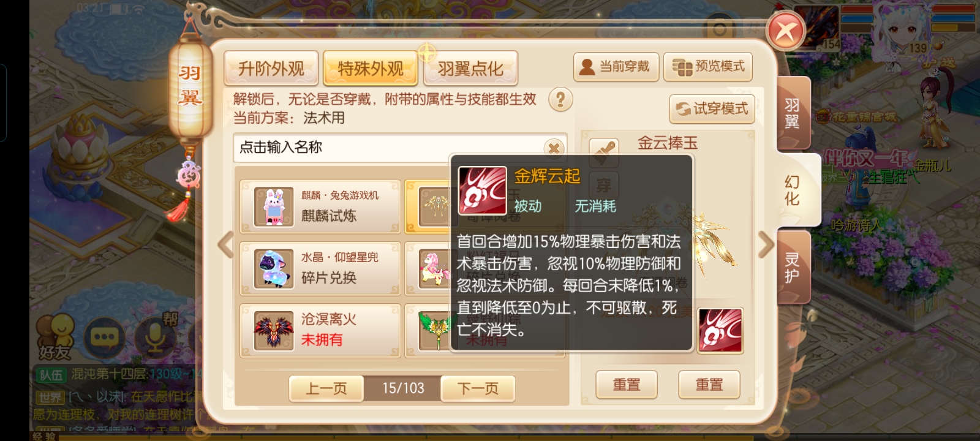Image resolution: width=980 pixels, height=441 pixels.
Task: Click the question mark help icon
Action: coord(560,99)
